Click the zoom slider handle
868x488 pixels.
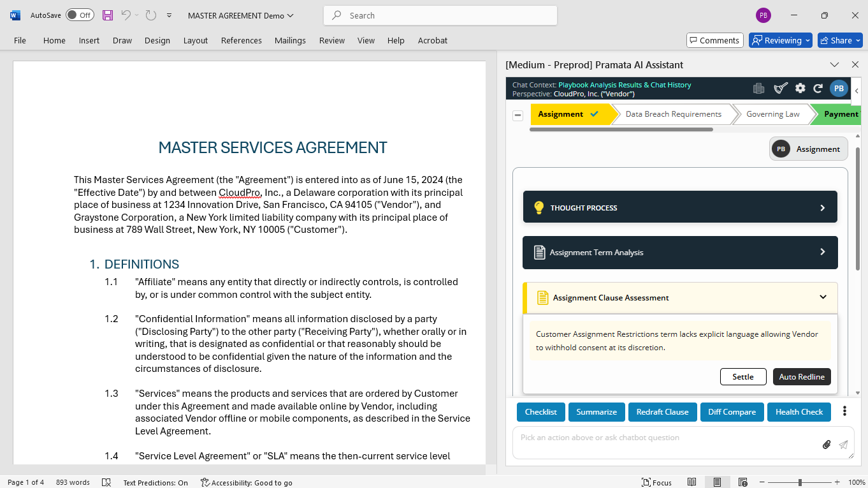[x=800, y=482]
